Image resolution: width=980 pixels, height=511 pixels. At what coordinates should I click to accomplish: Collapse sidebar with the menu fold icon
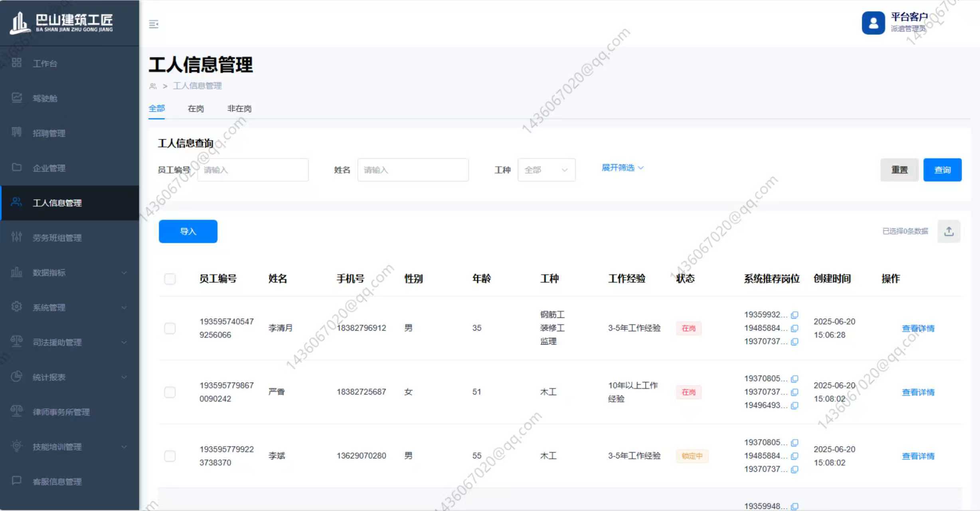click(x=154, y=24)
